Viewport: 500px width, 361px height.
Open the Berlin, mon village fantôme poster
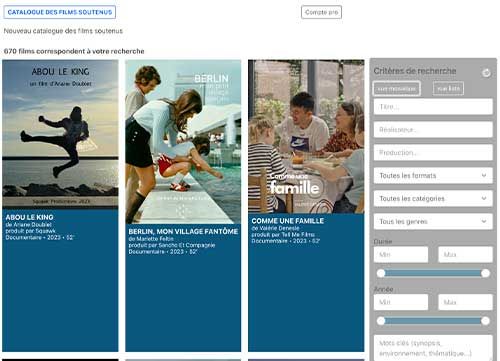point(183,142)
